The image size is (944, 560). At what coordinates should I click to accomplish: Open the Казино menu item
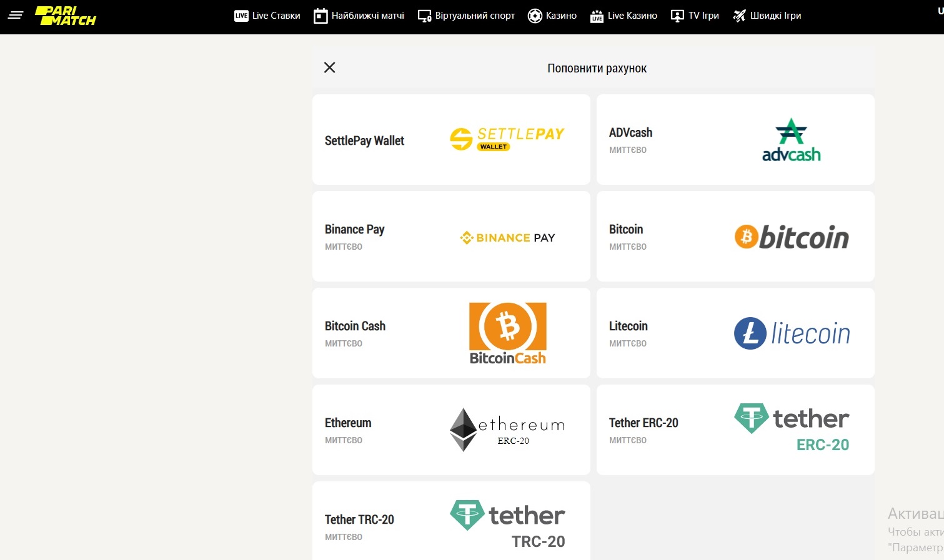point(561,16)
